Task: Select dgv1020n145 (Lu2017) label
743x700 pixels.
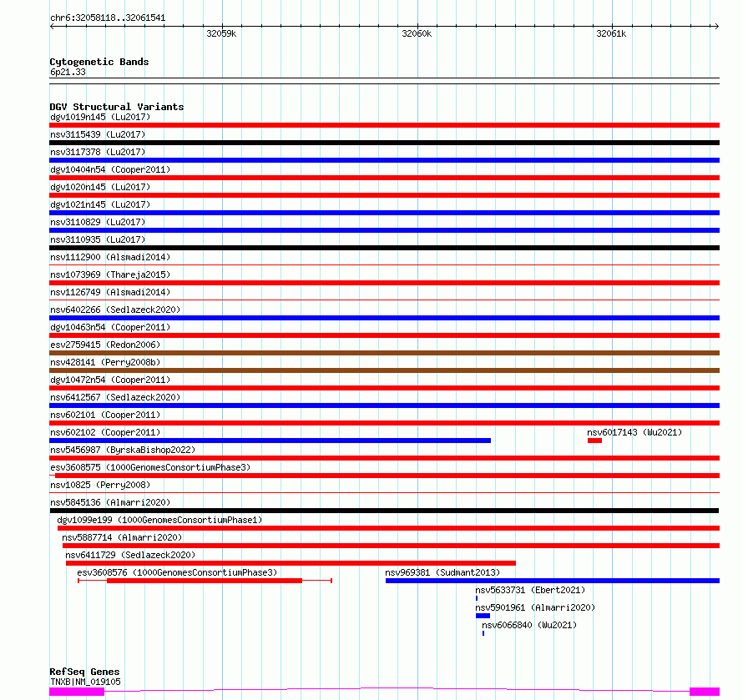Action: (x=100, y=187)
